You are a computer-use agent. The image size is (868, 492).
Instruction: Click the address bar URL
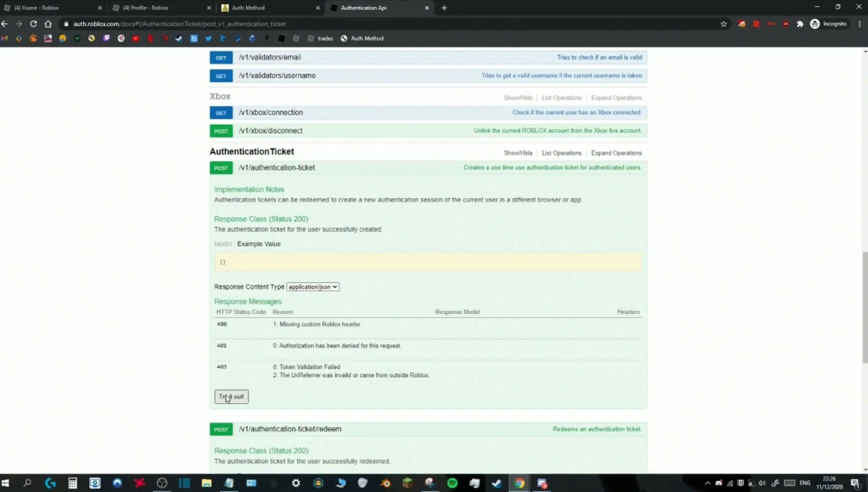pos(180,24)
